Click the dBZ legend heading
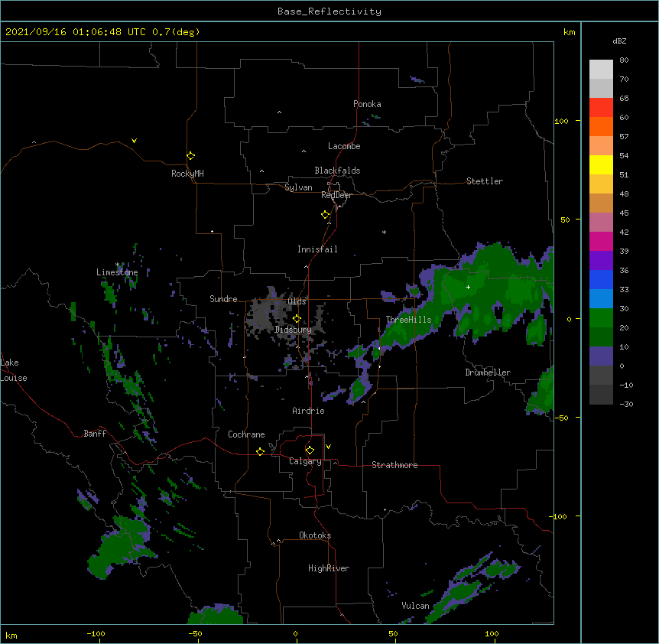The image size is (659, 644). pyautogui.click(x=619, y=41)
